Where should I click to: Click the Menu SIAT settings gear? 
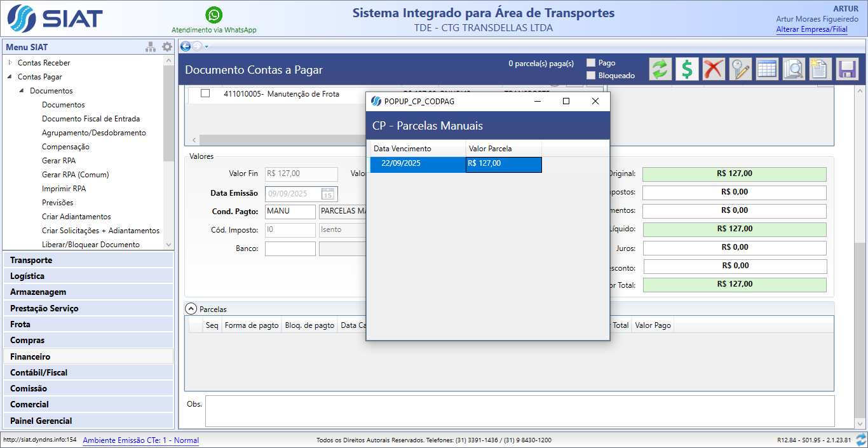pyautogui.click(x=166, y=47)
